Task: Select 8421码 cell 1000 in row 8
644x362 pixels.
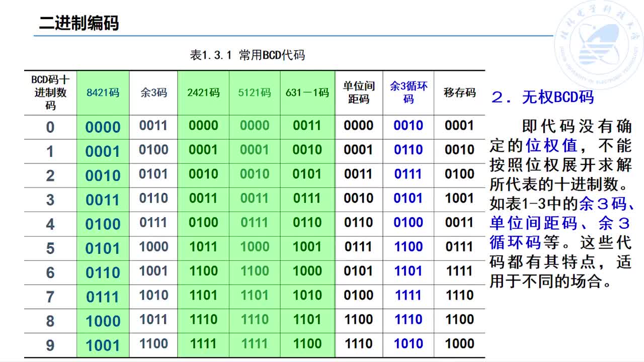Action: (103, 321)
